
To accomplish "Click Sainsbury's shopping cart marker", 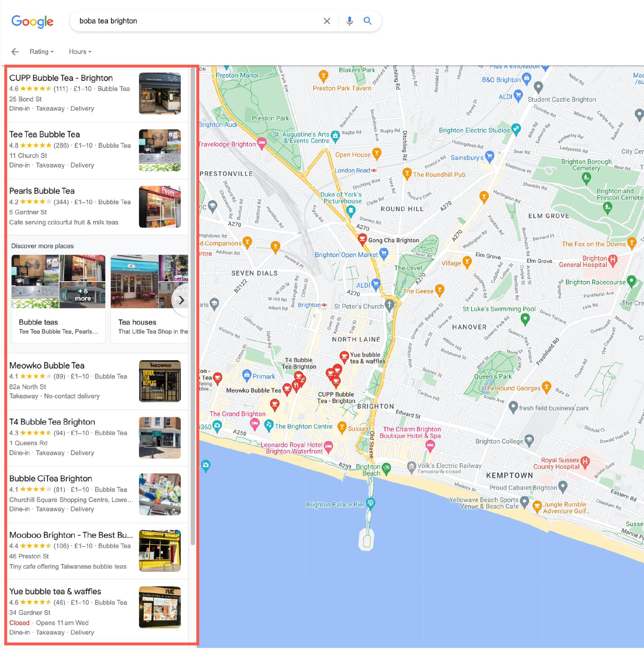I will (489, 156).
